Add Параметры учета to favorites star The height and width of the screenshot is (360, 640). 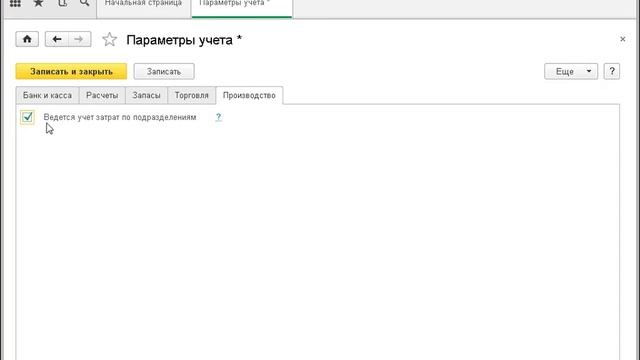(x=109, y=40)
